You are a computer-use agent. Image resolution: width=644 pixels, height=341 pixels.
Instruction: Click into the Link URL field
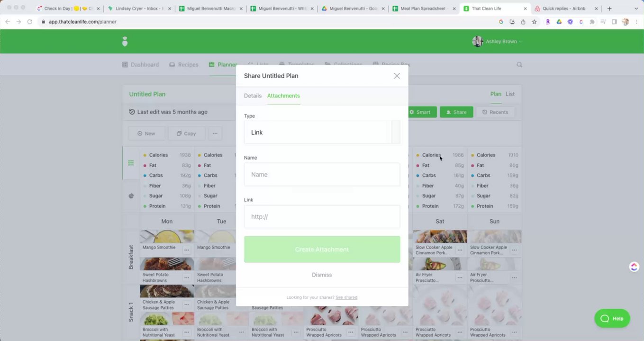[322, 216]
